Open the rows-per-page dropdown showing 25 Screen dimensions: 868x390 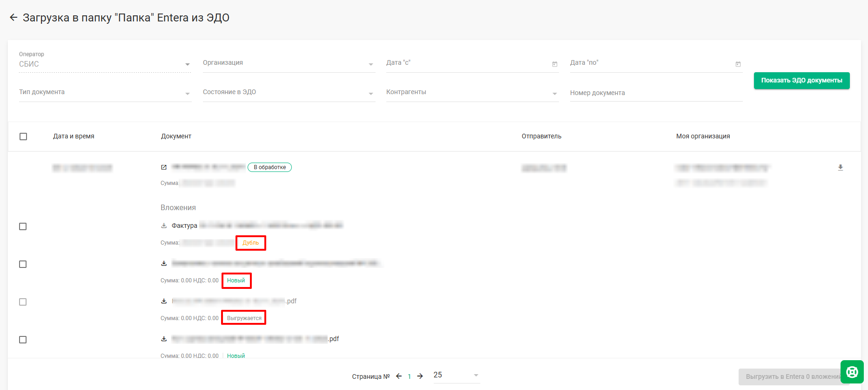coord(456,375)
